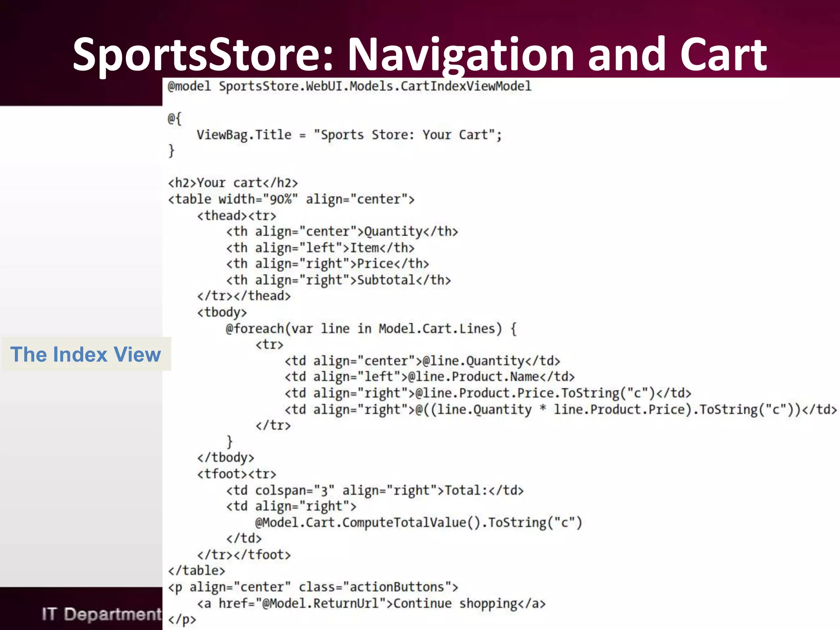840x630 pixels.
Task: Select the line.Quantity * line.Product.Price line
Action: click(x=561, y=410)
